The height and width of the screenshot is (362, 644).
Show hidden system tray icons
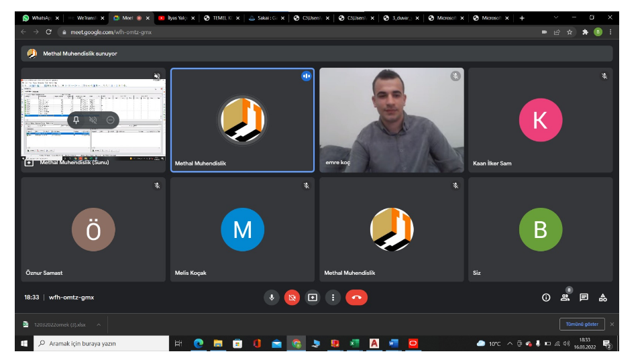(510, 343)
